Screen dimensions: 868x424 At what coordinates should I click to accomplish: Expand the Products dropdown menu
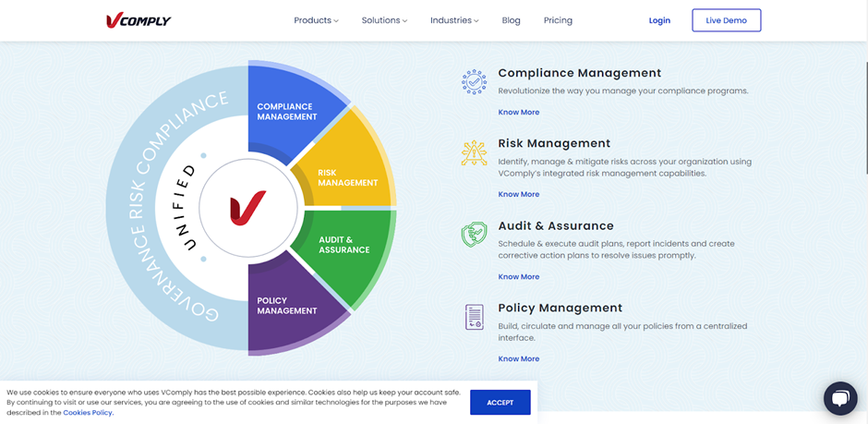pyautogui.click(x=316, y=20)
